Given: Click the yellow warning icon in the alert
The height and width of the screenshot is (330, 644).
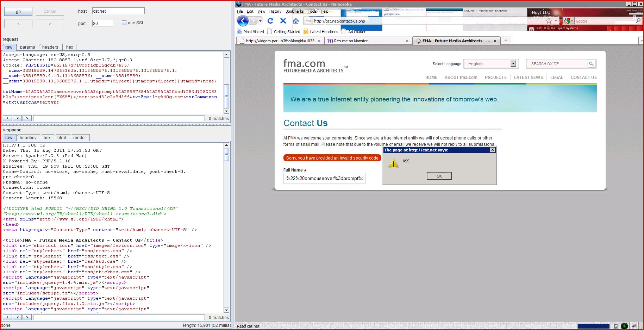Looking at the screenshot, I should coord(393,163).
